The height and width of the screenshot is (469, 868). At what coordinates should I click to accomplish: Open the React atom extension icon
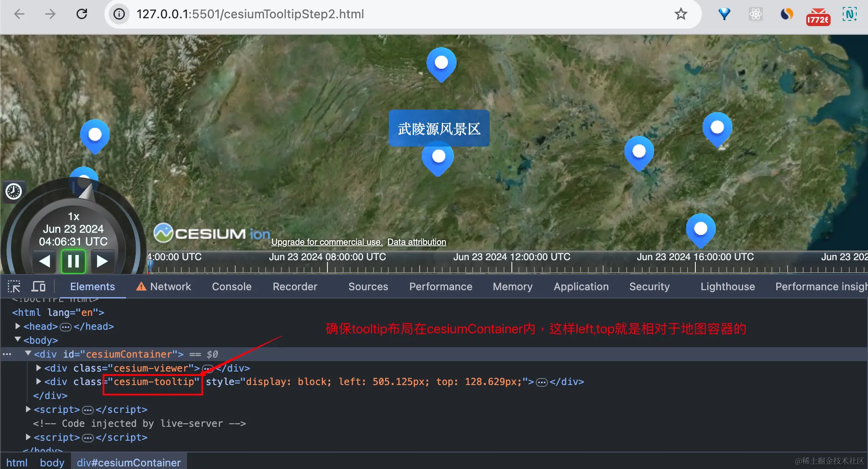(756, 14)
